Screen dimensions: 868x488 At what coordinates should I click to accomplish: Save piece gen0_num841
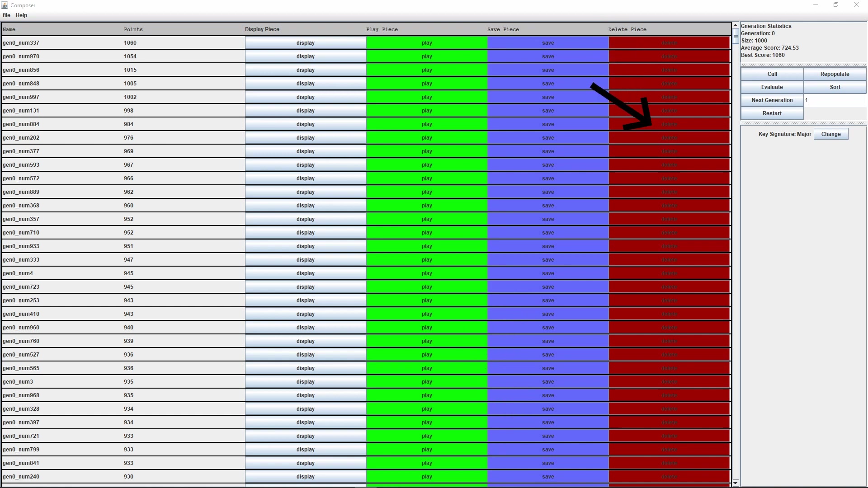coord(548,463)
